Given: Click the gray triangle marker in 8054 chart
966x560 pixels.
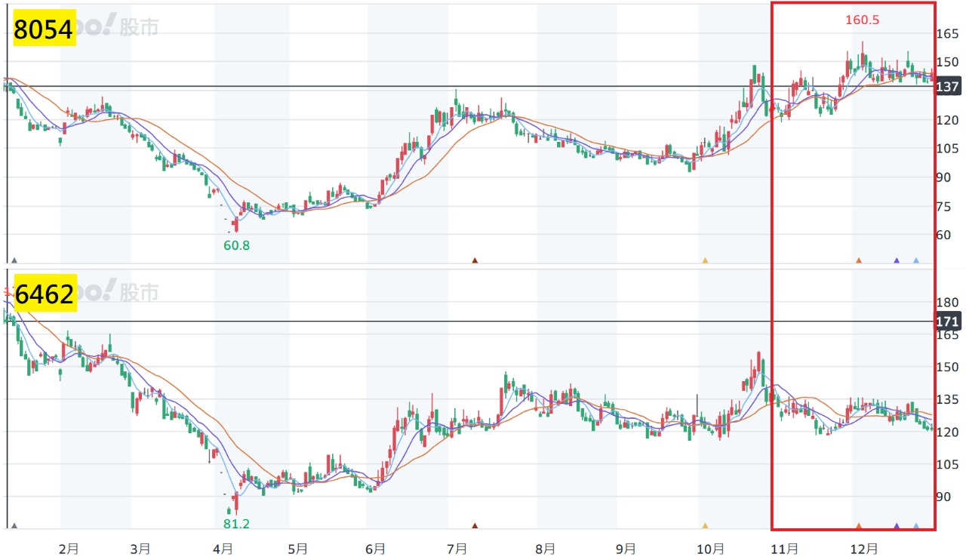Looking at the screenshot, I should pos(14,260).
